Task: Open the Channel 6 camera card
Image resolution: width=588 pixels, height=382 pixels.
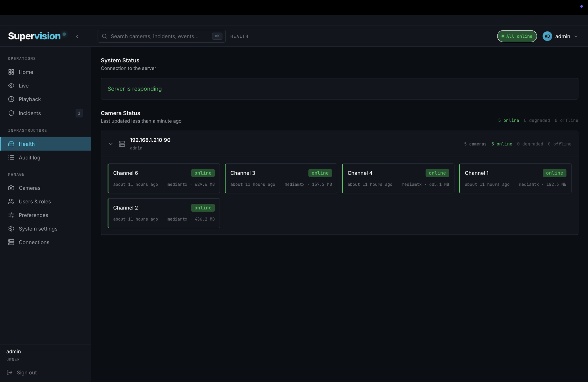Action: [x=164, y=178]
